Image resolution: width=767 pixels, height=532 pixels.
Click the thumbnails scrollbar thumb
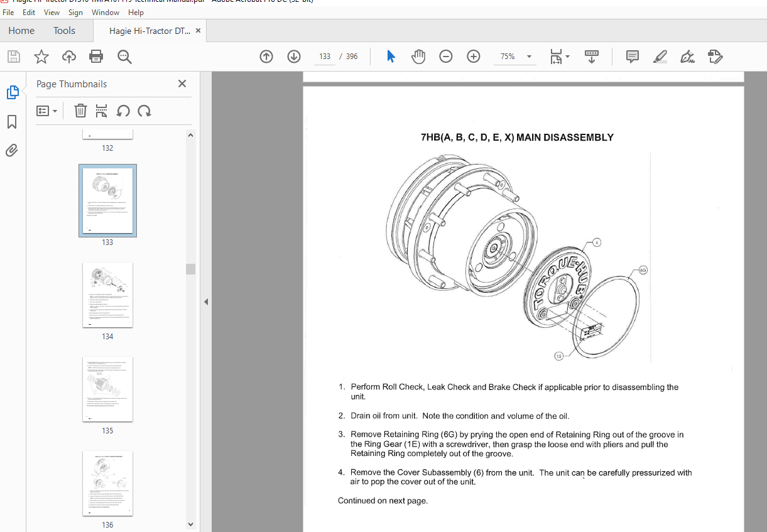tap(191, 269)
